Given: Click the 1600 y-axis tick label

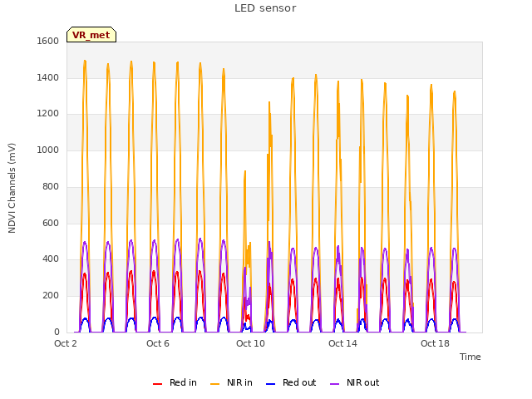Looking at the screenshot, I should point(48,41).
